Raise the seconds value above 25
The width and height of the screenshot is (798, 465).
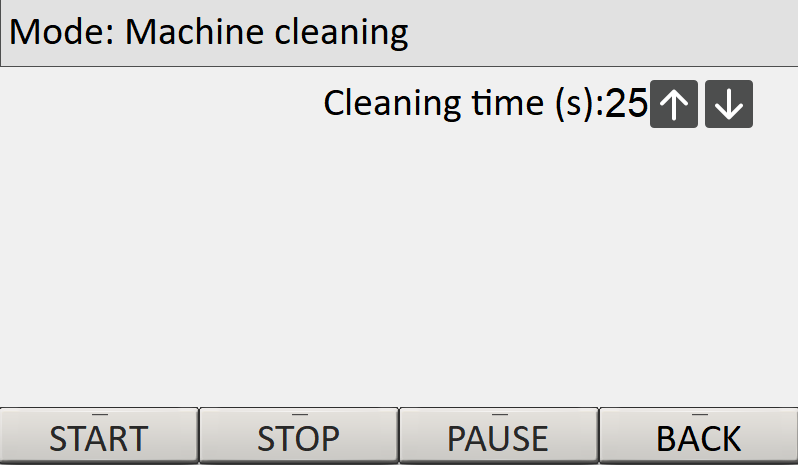point(674,105)
